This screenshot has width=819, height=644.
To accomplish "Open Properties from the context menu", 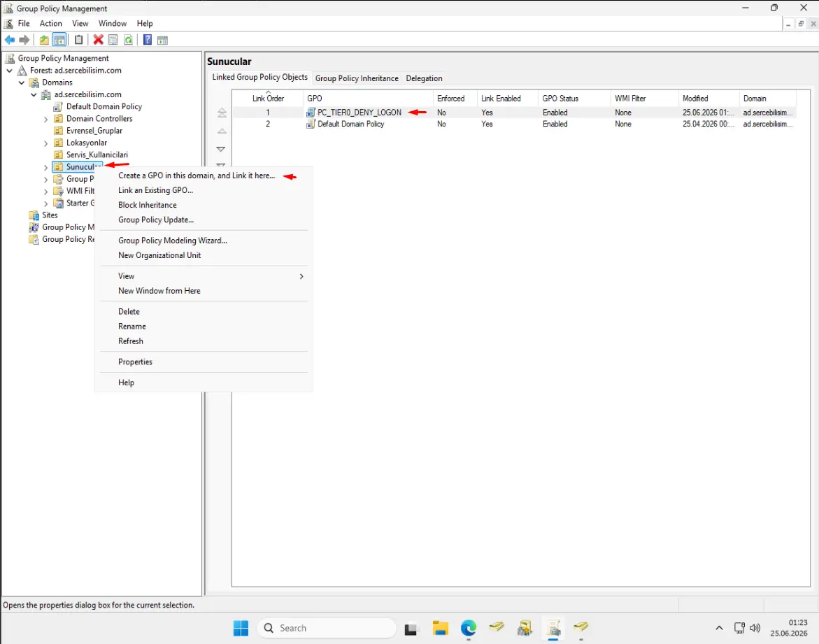I will point(135,362).
